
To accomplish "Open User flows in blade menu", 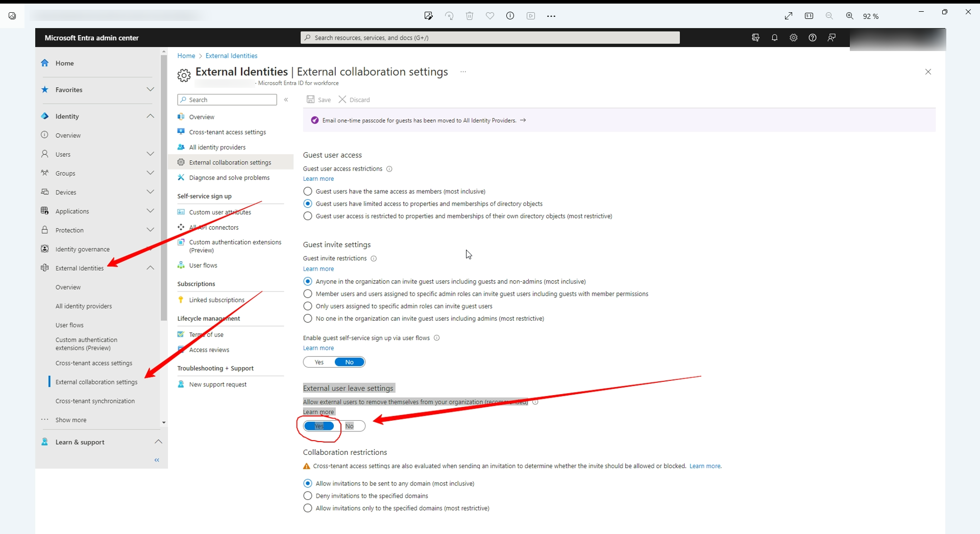I will (x=203, y=265).
